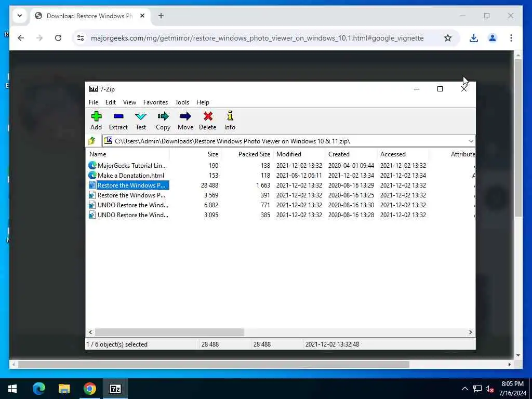The image size is (532, 399).
Task: Click the Edge icon beside Make a Donatation.html
Action: (x=92, y=175)
